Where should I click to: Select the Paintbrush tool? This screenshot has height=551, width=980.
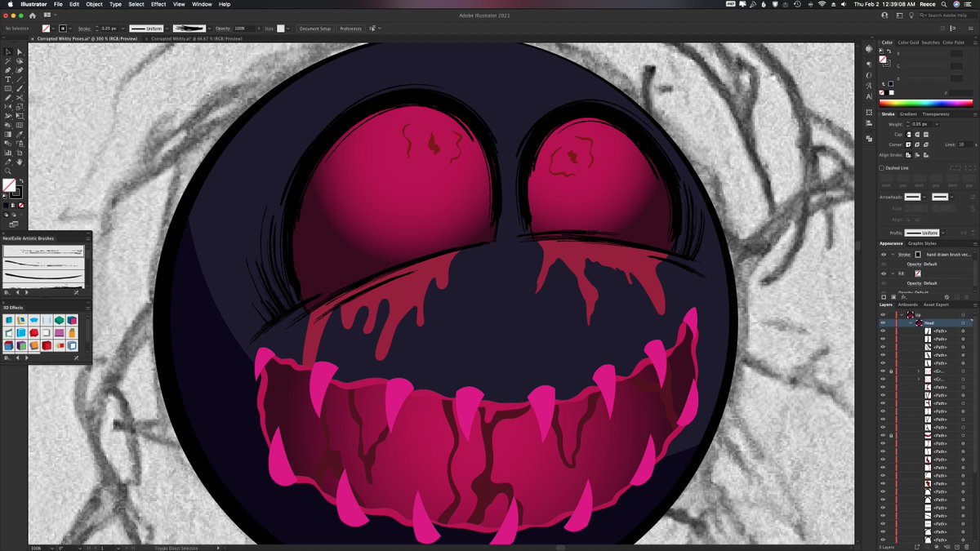click(x=20, y=89)
